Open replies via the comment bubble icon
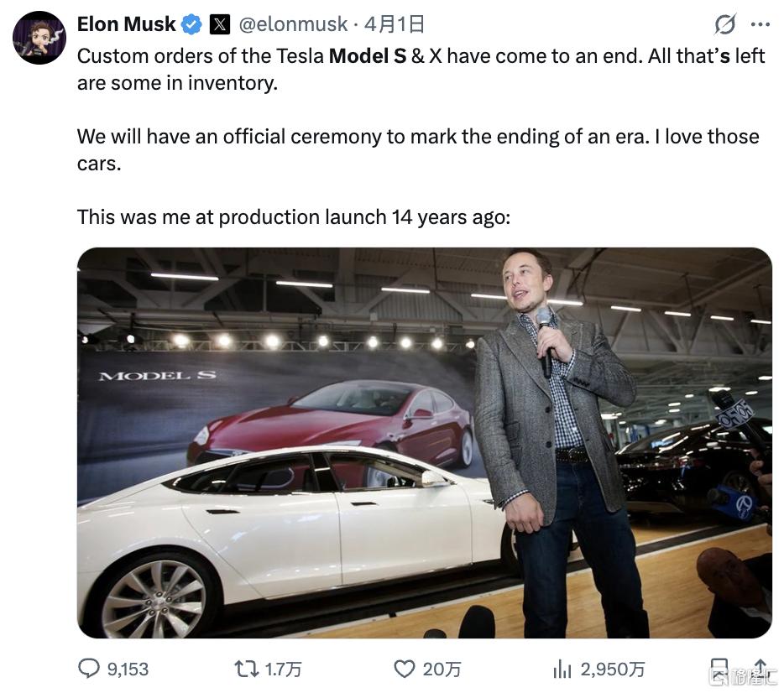Viewport: 784px width, 693px height. 89,668
